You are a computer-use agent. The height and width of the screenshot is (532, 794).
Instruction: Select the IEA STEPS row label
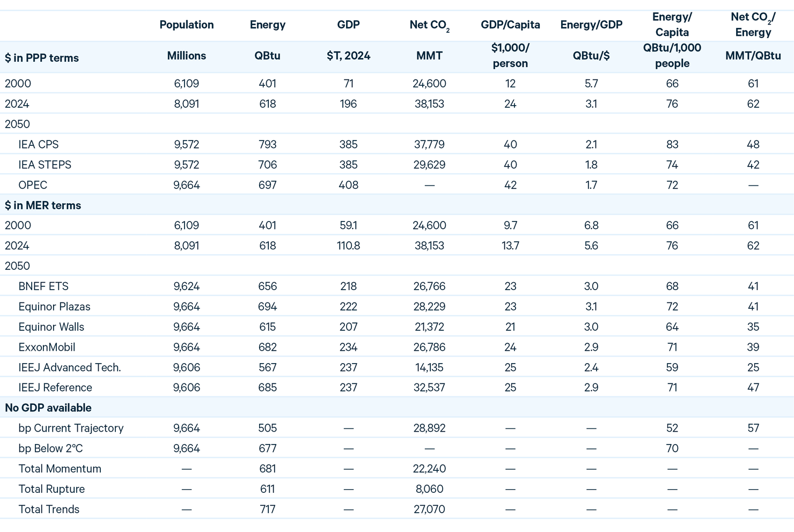pyautogui.click(x=45, y=165)
